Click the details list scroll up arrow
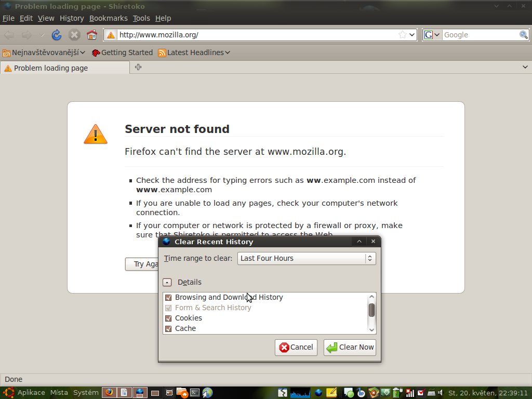 371,297
